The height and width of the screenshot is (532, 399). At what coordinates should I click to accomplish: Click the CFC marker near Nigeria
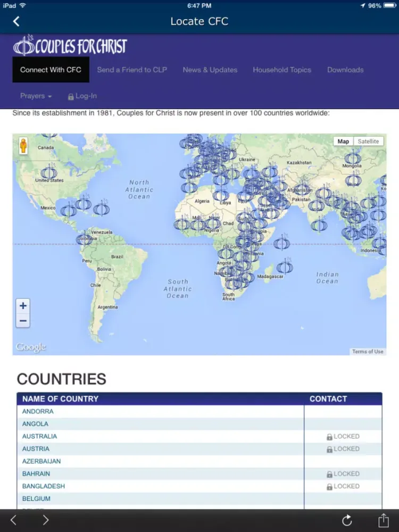coord(213,222)
